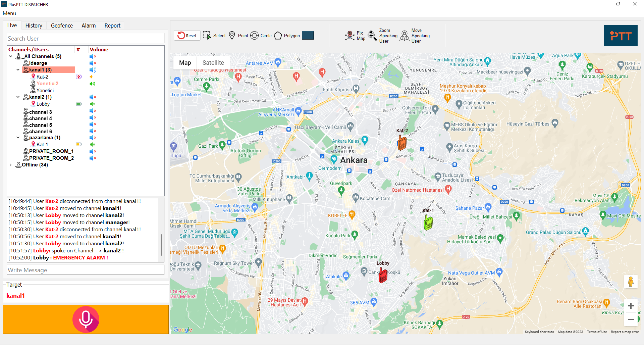Click the Gazi Park map pin
Viewport: 644px width, 345px height.
pos(222,145)
